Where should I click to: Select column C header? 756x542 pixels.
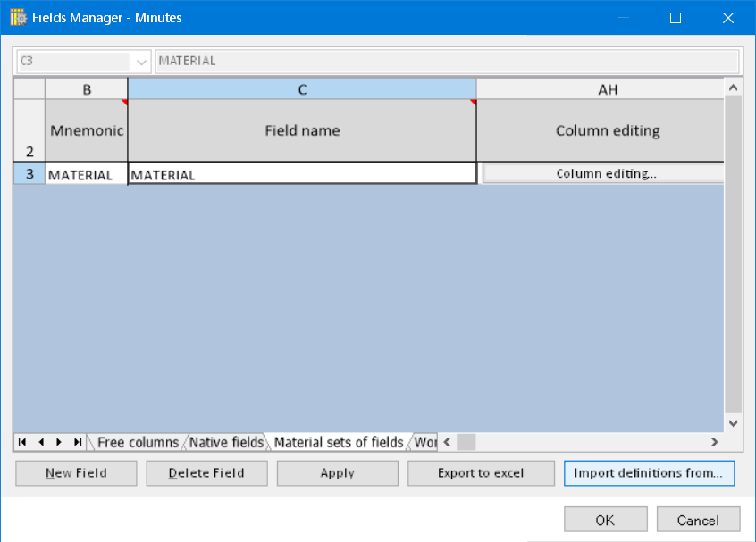coord(302,89)
